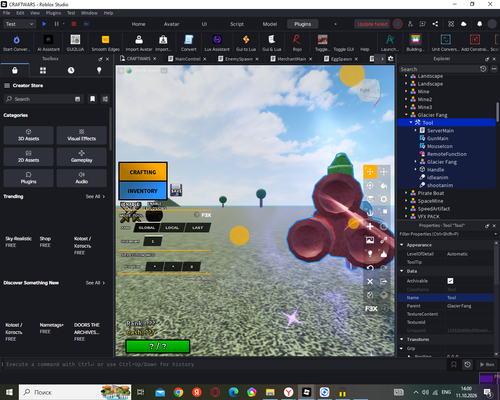500x400 pixels.
Task: Open the Convert plugin
Action: [189, 43]
